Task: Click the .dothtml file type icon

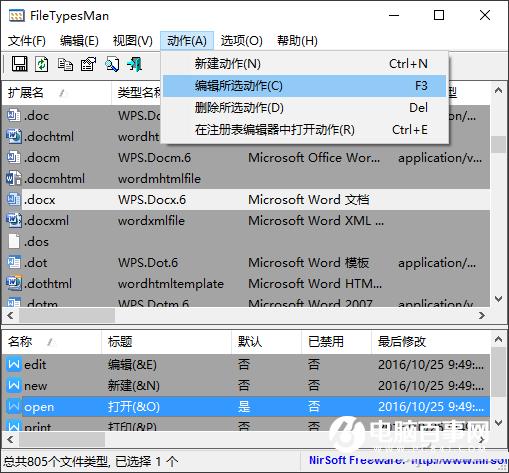Action: click(x=14, y=283)
